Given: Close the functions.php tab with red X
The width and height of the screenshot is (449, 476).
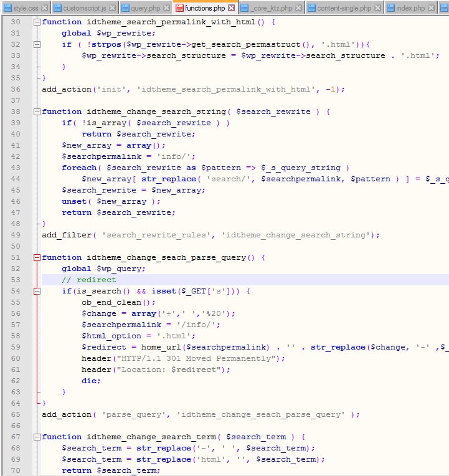Looking at the screenshot, I should point(232,8).
